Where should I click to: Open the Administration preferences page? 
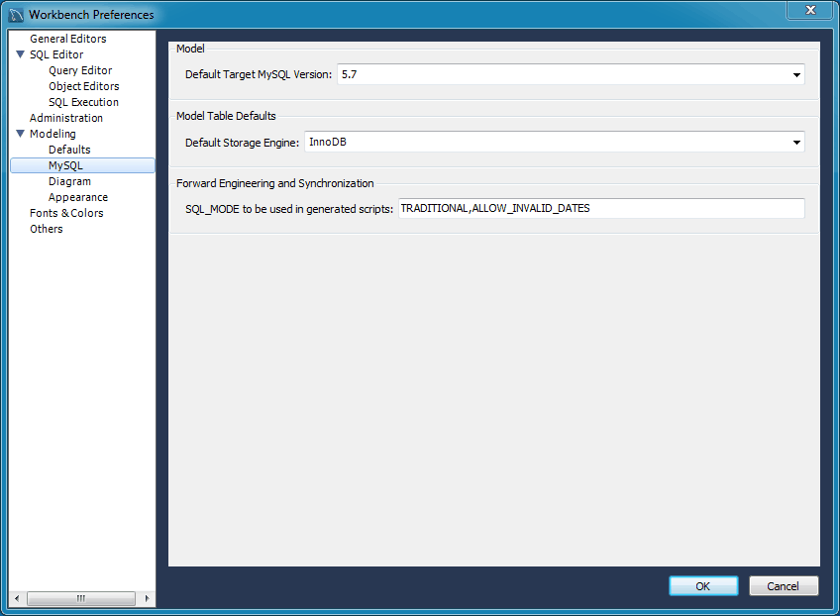point(66,118)
